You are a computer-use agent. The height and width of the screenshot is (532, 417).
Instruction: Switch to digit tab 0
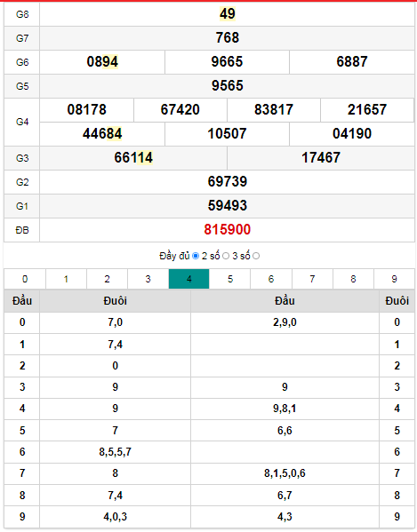pos(25,279)
